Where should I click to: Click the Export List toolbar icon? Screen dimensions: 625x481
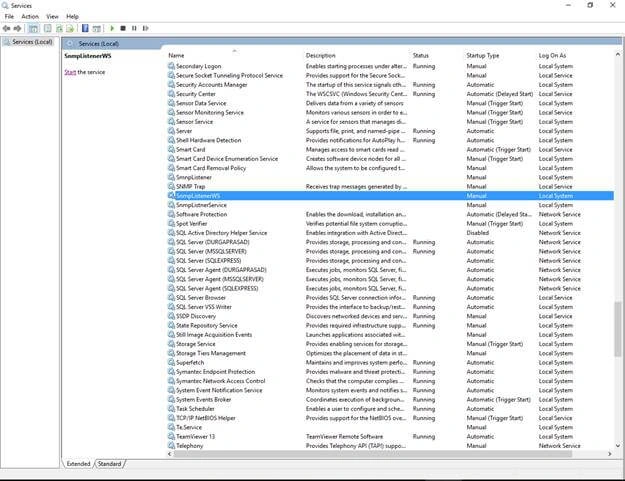(x=70, y=28)
